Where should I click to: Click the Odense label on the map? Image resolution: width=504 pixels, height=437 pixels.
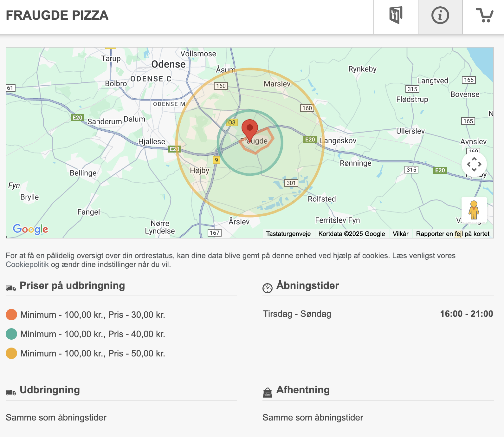coord(168,64)
